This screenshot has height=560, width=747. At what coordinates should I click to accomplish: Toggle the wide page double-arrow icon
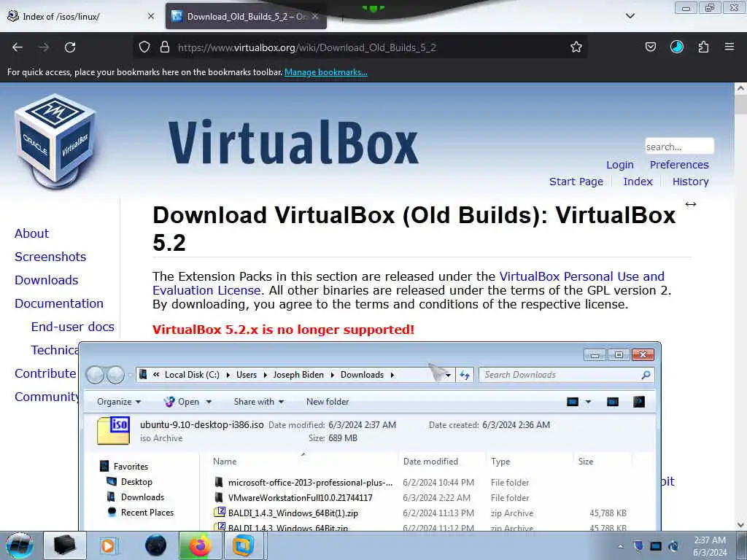click(x=691, y=204)
